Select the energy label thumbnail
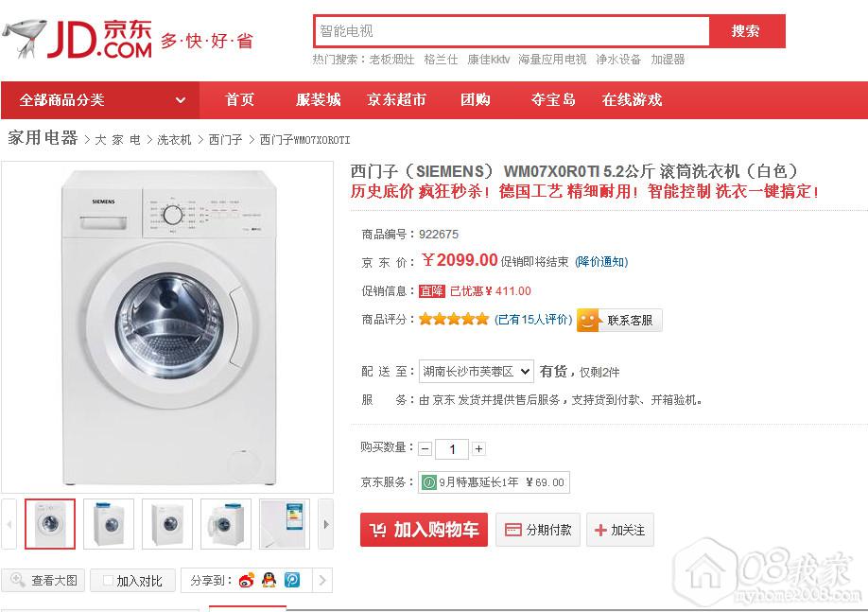 pyautogui.click(x=284, y=524)
